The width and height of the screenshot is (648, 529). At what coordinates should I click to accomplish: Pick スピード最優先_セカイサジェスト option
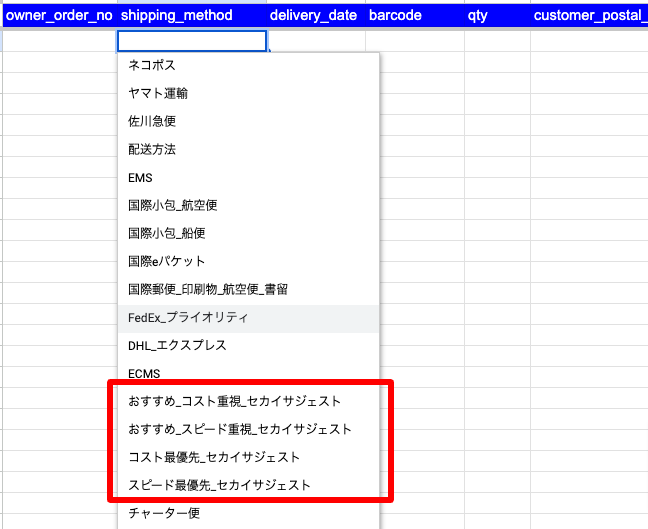click(x=219, y=485)
